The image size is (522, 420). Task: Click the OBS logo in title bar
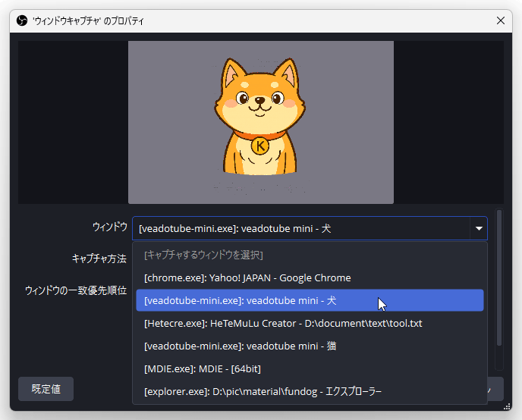click(21, 20)
